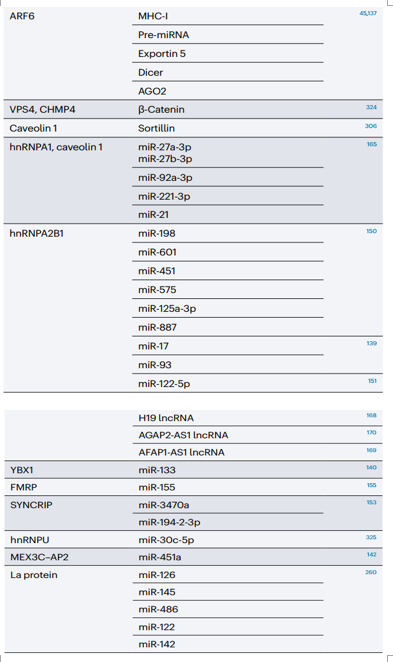Click reference 150 in miR-198 row
The height and width of the screenshot is (662, 393).
tap(371, 231)
